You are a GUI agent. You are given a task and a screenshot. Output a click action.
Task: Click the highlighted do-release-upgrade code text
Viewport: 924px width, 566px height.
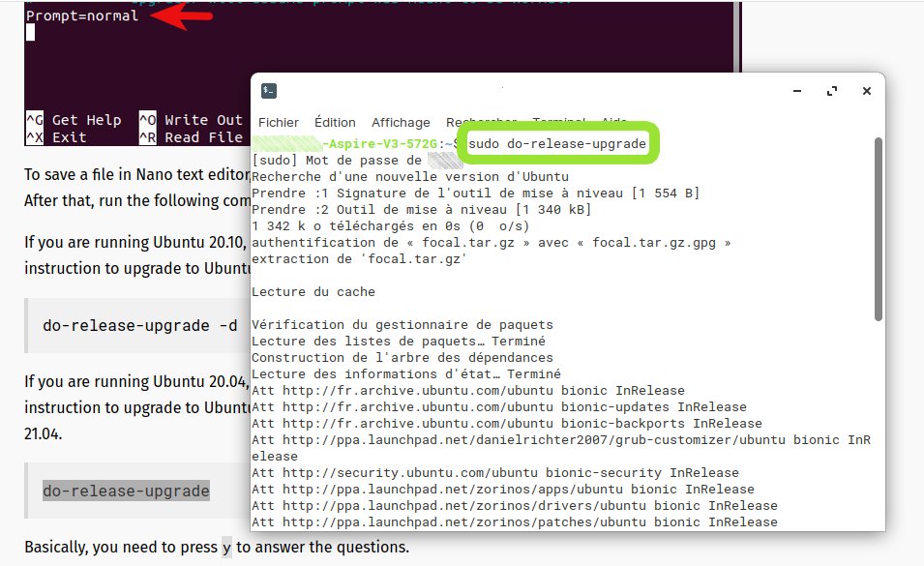(x=126, y=491)
